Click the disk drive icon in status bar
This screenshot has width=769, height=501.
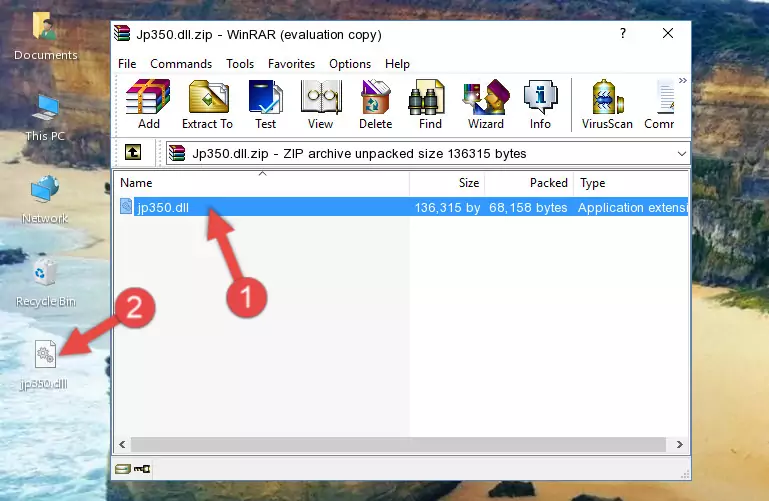coord(123,469)
